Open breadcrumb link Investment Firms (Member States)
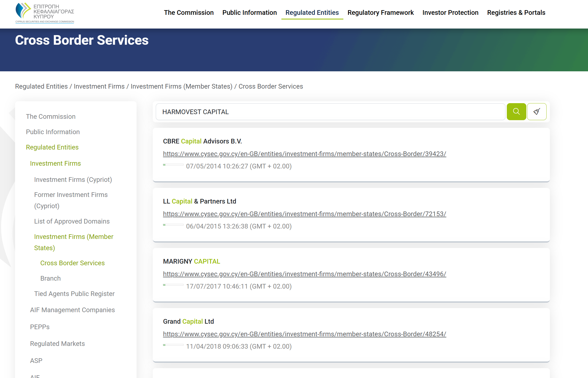The image size is (588, 378). tap(182, 86)
